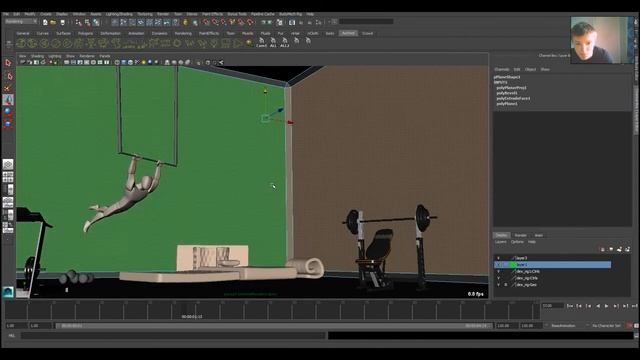Viewport: 640px width, 360px height.
Task: Choose the Lasso select tool in toolbox
Action: coord(8,76)
